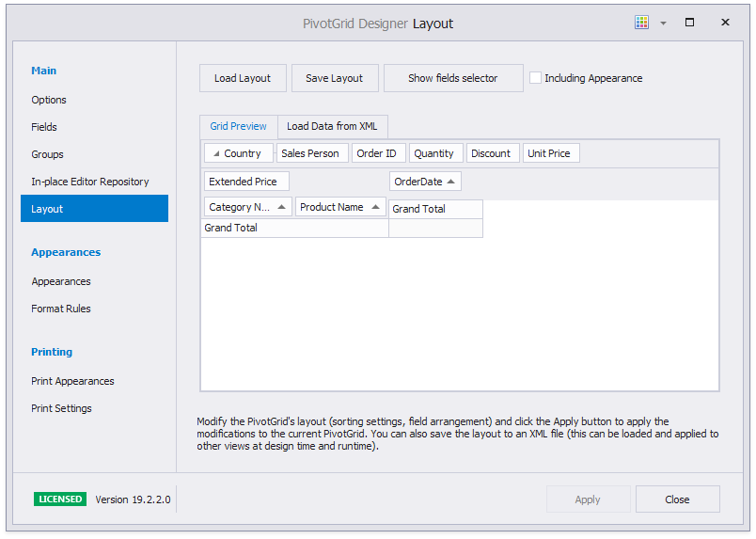Screen dimensions: 756x539
Task: Select the Sales Person field header
Action: (x=310, y=153)
